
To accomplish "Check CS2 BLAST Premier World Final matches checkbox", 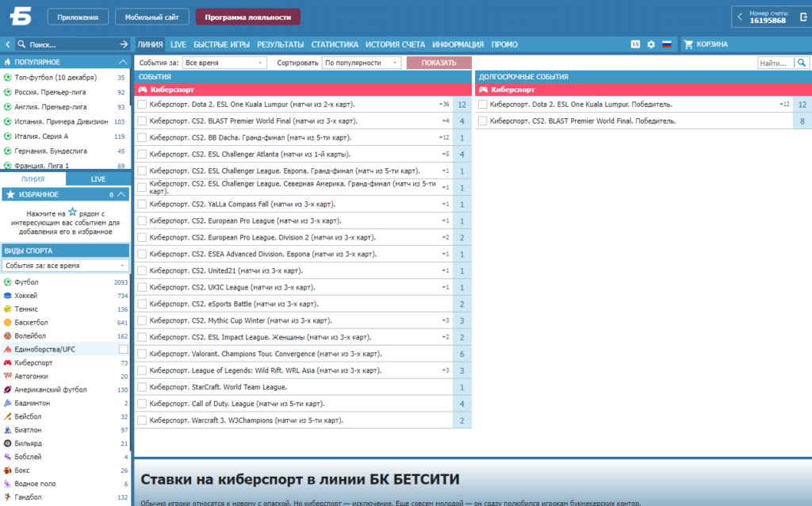I will pyautogui.click(x=142, y=121).
